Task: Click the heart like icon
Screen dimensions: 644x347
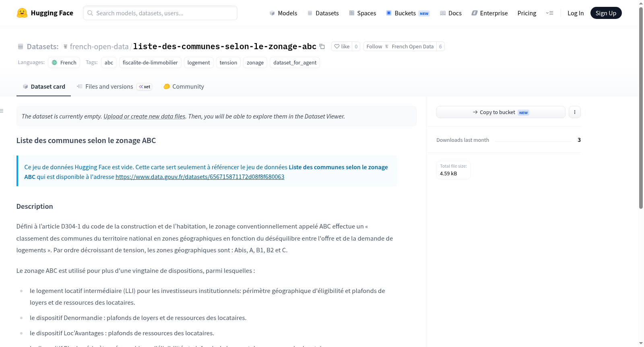Action: 337,46
